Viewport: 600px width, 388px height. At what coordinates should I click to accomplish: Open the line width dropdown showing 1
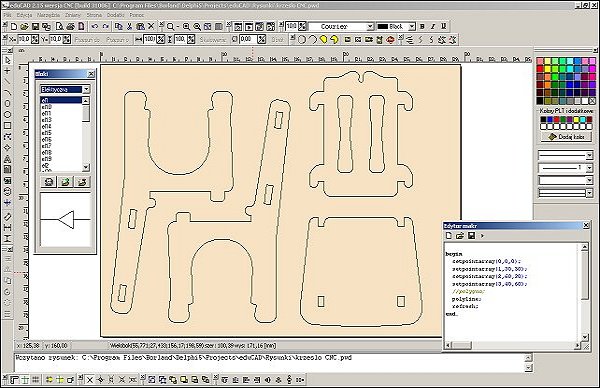590,168
